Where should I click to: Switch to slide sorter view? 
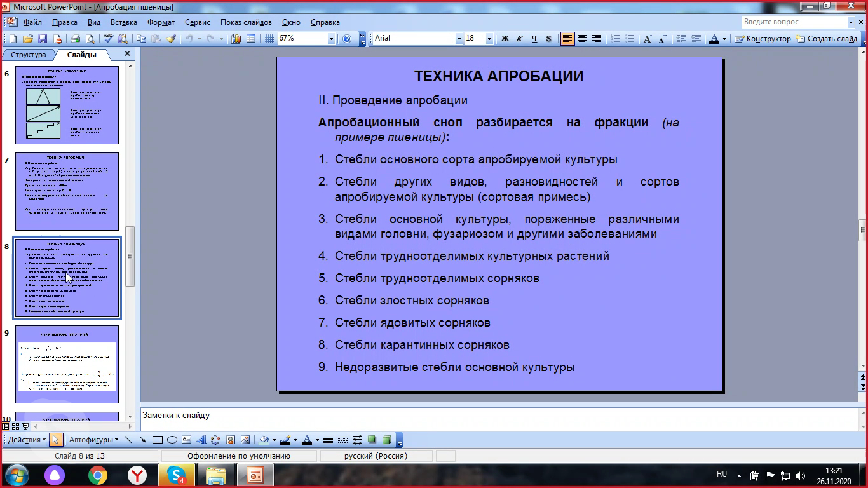[x=16, y=426]
